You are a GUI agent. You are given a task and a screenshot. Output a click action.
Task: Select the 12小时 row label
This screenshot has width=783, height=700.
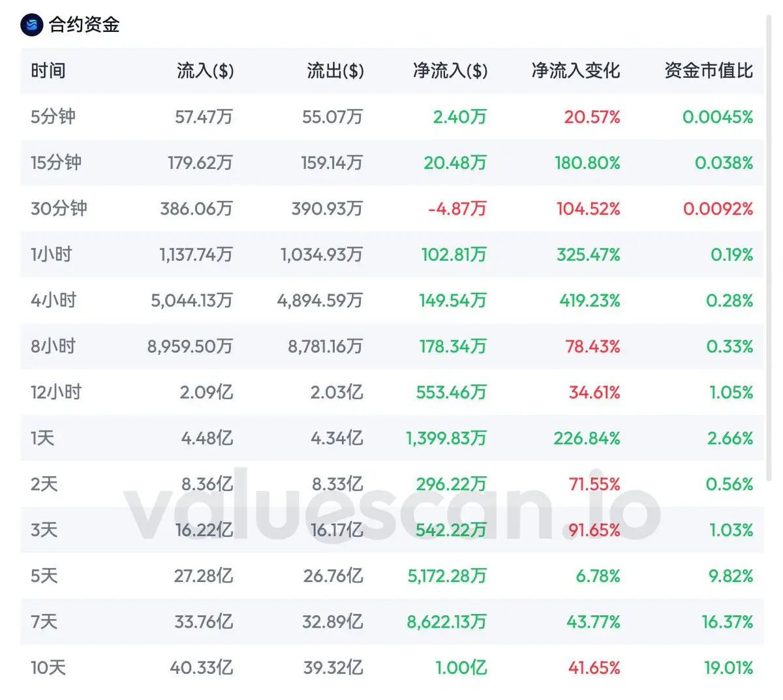(x=55, y=392)
